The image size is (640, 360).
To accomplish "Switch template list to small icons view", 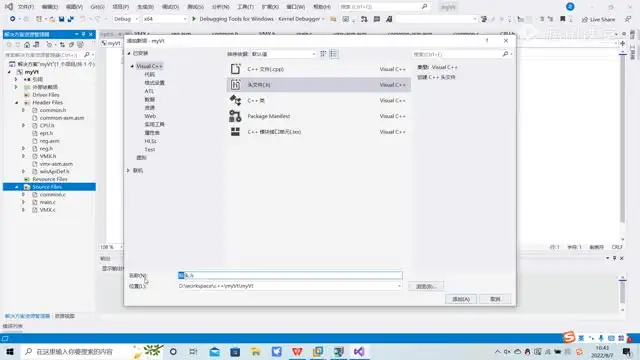I will tap(323, 54).
